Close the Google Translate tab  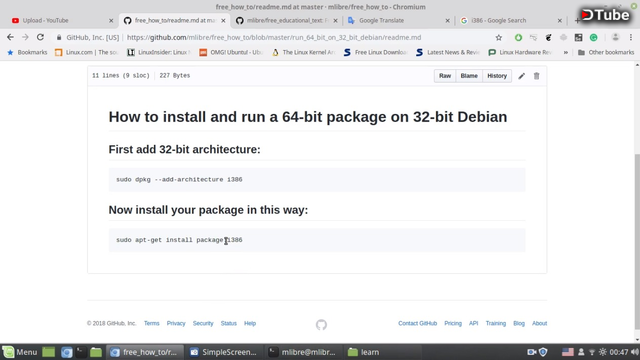(447, 20)
